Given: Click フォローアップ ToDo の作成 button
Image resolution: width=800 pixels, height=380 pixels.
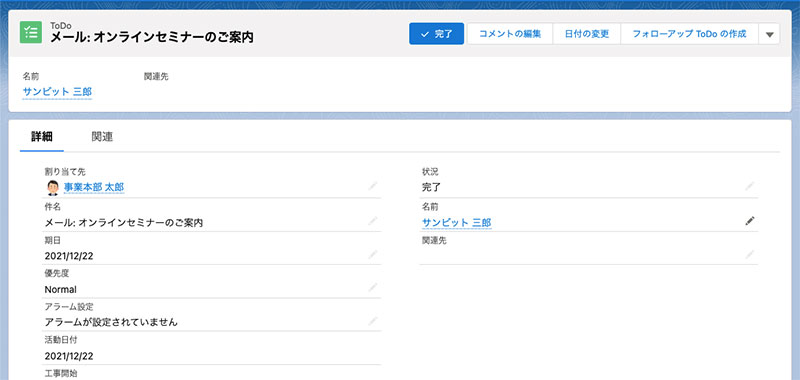Looking at the screenshot, I should coord(689,34).
